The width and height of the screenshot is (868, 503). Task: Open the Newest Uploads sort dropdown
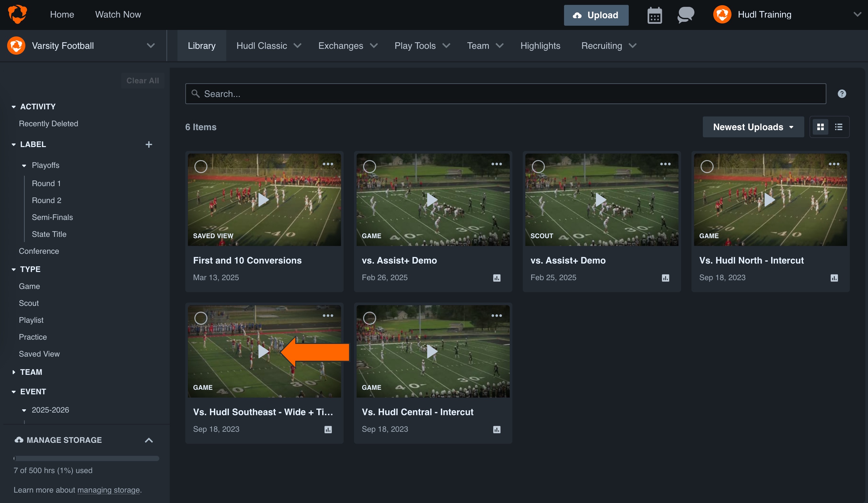point(753,127)
